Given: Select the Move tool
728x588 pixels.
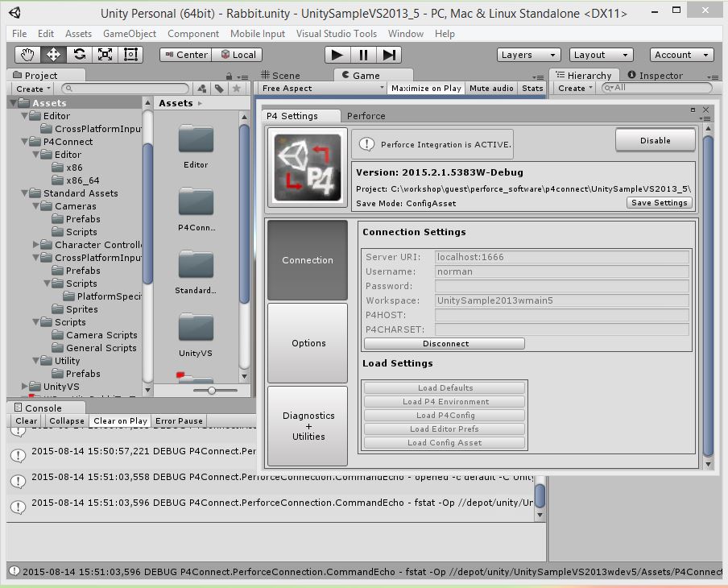Looking at the screenshot, I should pyautogui.click(x=53, y=55).
